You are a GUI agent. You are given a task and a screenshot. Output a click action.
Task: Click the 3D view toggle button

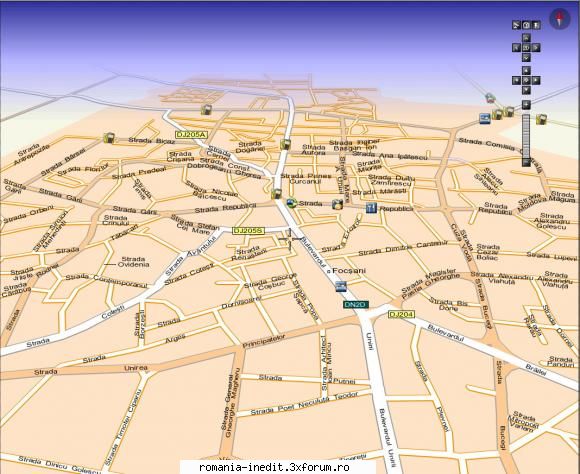(526, 47)
